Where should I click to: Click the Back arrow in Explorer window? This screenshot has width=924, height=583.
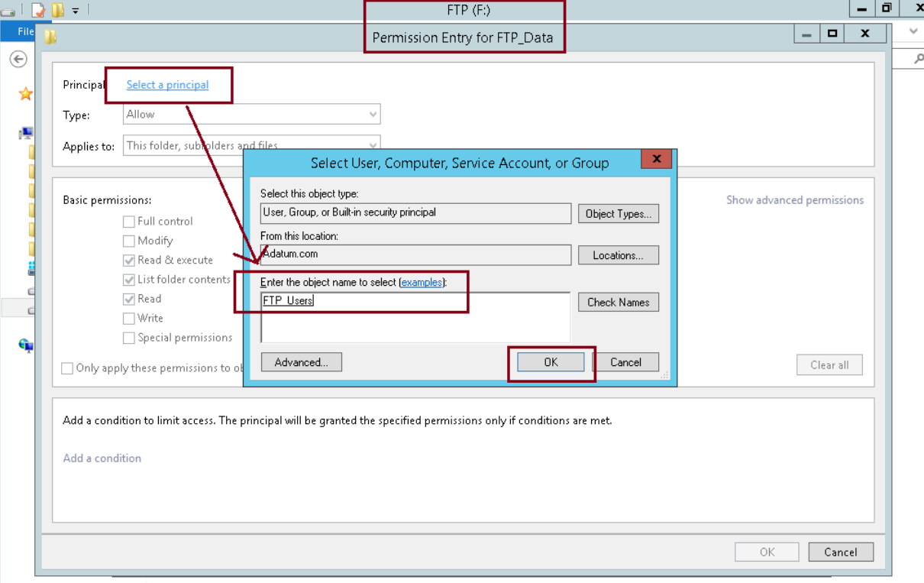(18, 60)
